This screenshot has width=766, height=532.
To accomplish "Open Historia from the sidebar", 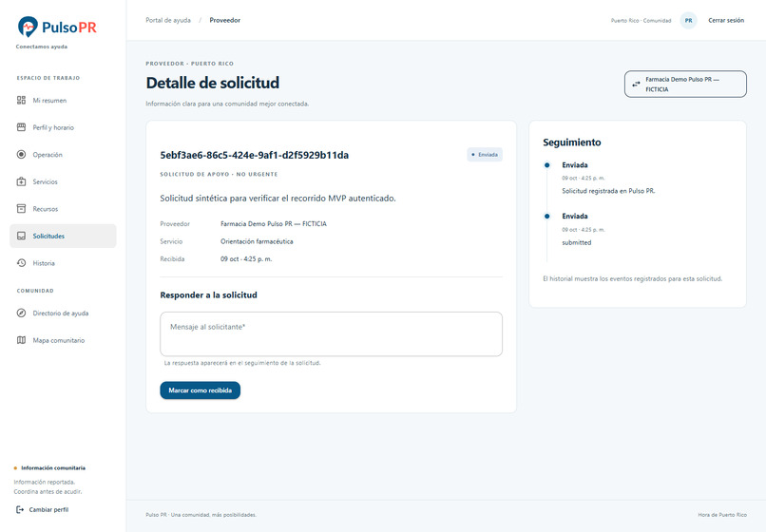I will point(63,263).
